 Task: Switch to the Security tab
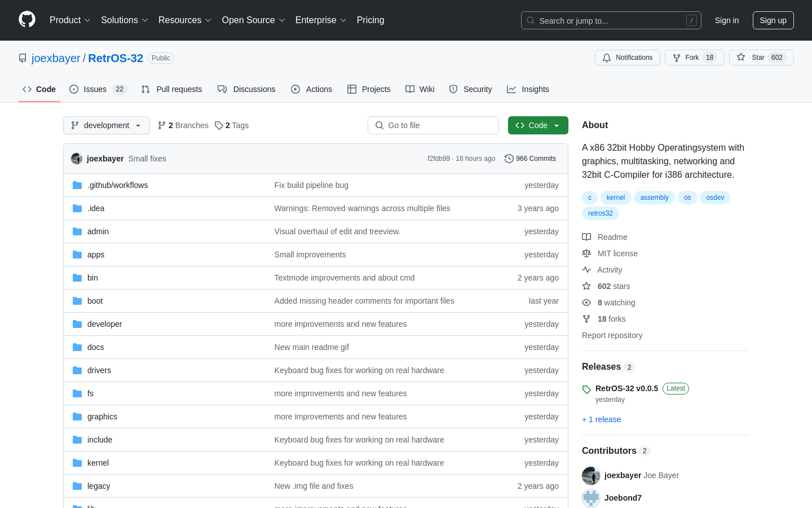(470, 89)
